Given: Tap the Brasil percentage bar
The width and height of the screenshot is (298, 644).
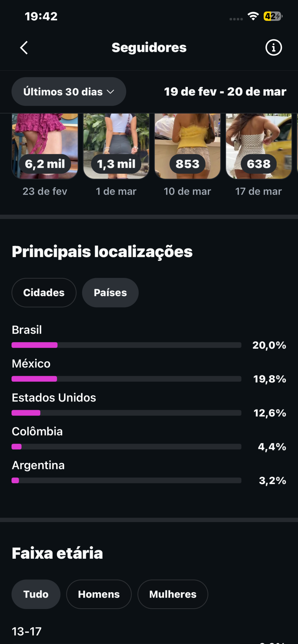Looking at the screenshot, I should pos(126,345).
